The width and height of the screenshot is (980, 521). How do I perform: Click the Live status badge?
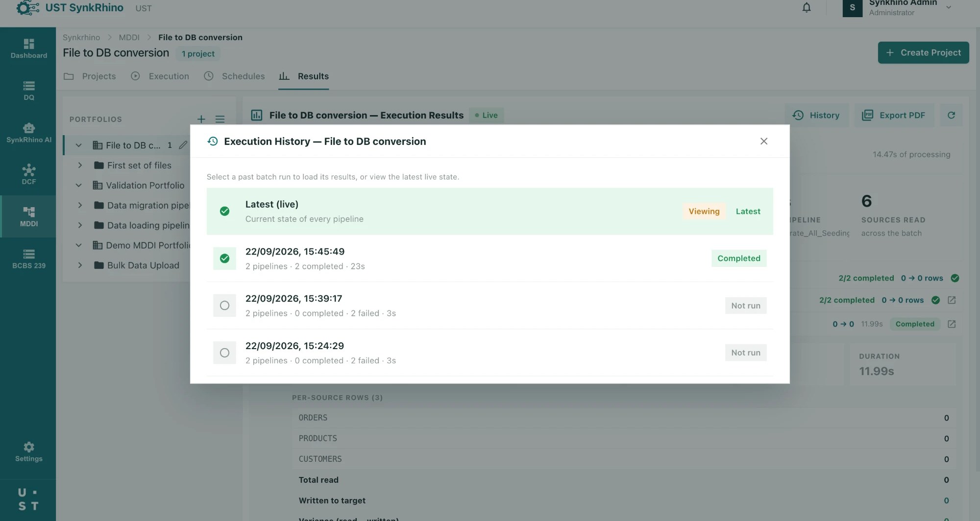[x=486, y=115]
